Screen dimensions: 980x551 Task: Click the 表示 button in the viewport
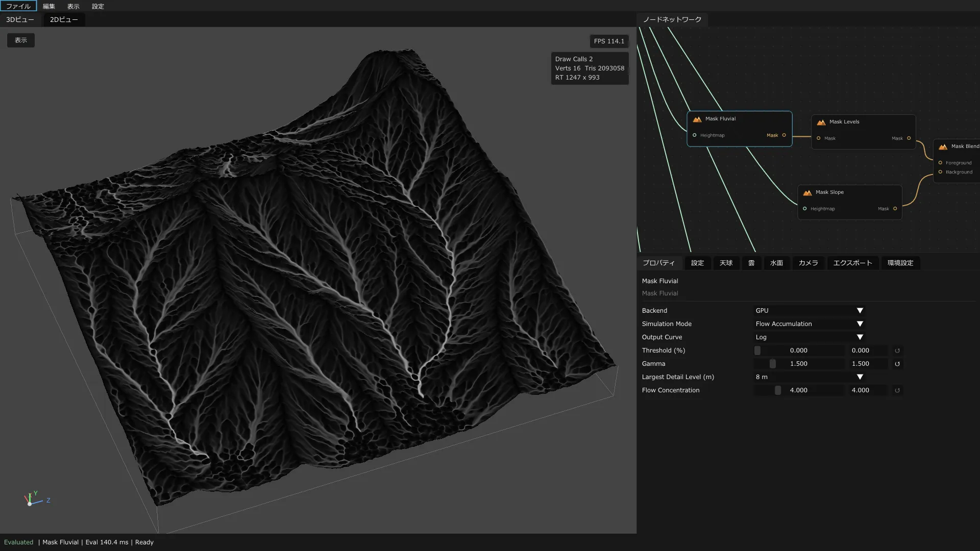(21, 40)
